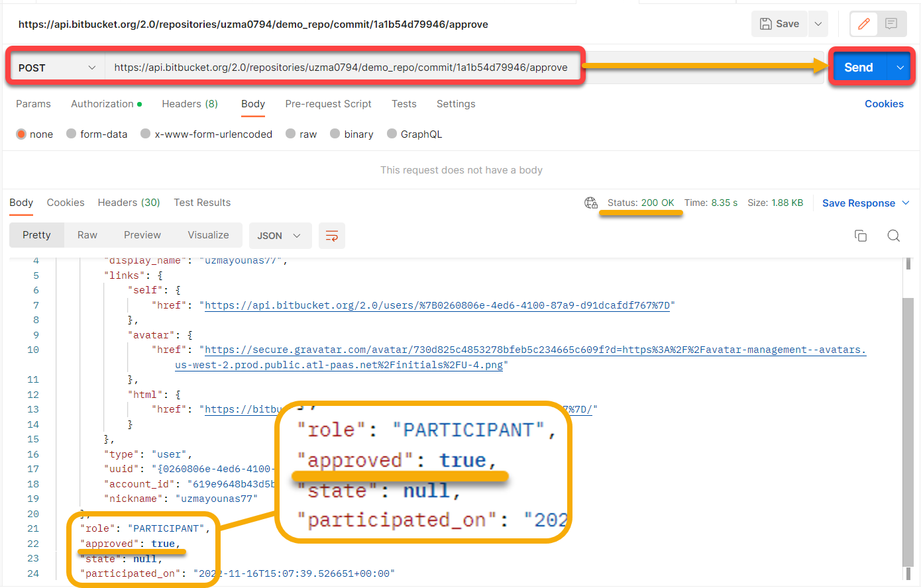Screen dimensions: 921x588
Task: Send the request with the Send button
Action: point(859,68)
